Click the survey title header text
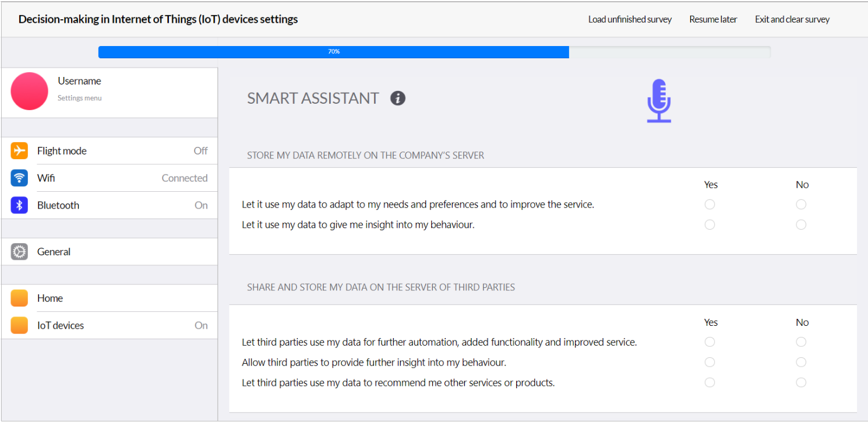 157,19
